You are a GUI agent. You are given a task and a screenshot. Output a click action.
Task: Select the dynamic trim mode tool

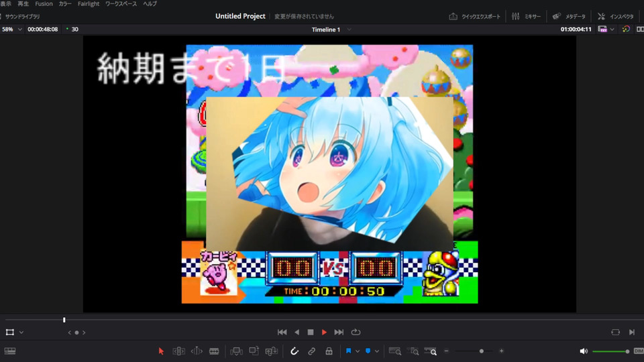[197, 351]
